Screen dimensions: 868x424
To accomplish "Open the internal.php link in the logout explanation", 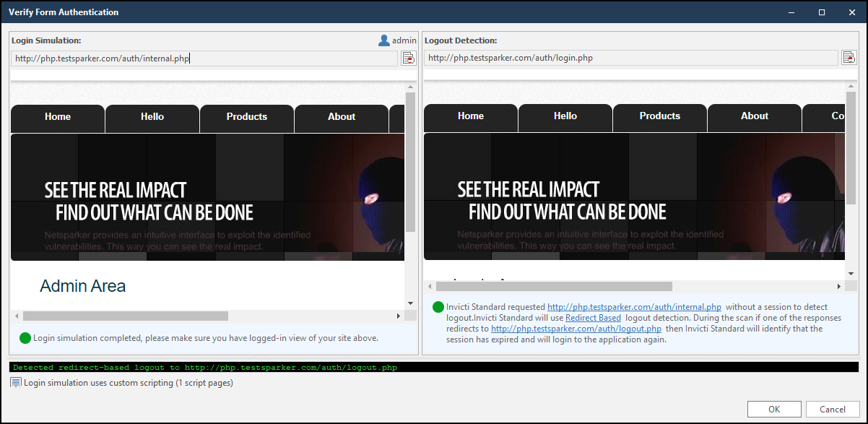I will (634, 306).
